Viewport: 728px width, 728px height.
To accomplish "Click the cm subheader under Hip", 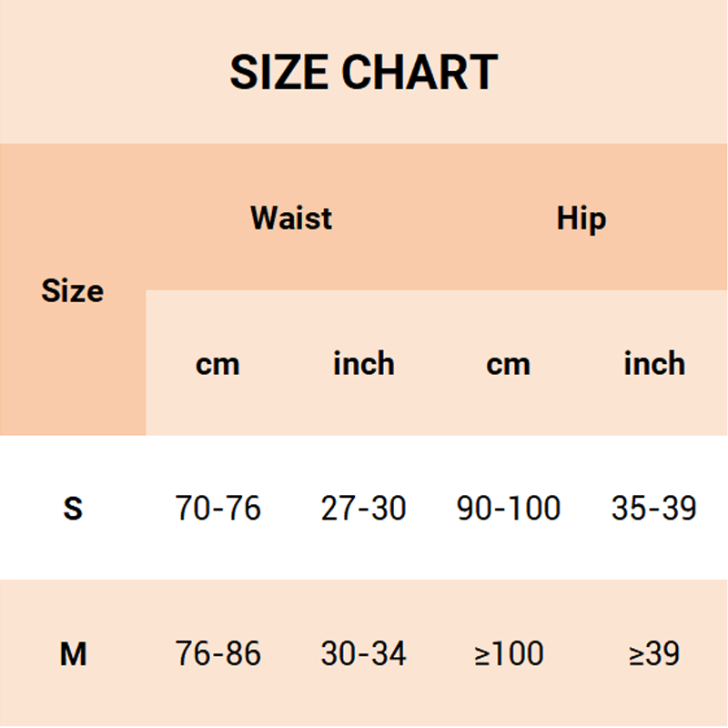I will coord(508,364).
